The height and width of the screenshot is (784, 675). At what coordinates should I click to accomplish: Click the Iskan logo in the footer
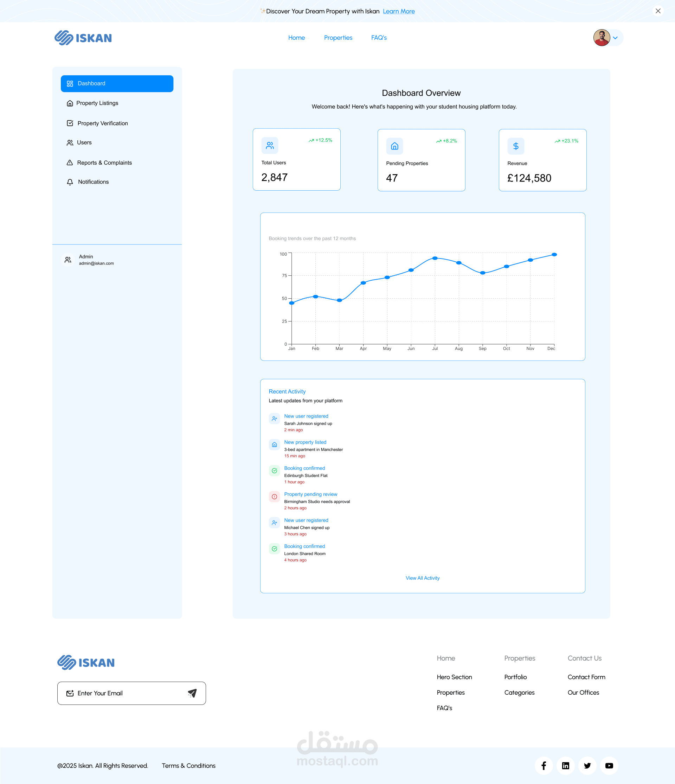(86, 663)
